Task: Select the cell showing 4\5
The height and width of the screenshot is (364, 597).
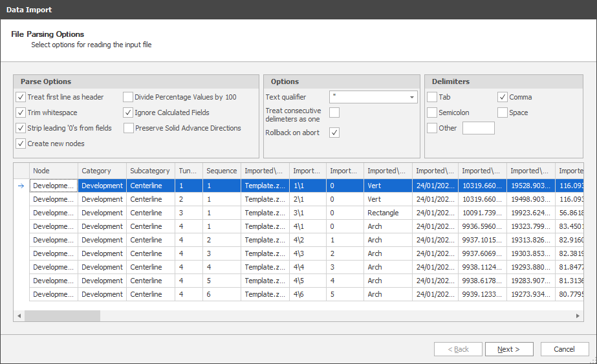Action: point(308,281)
